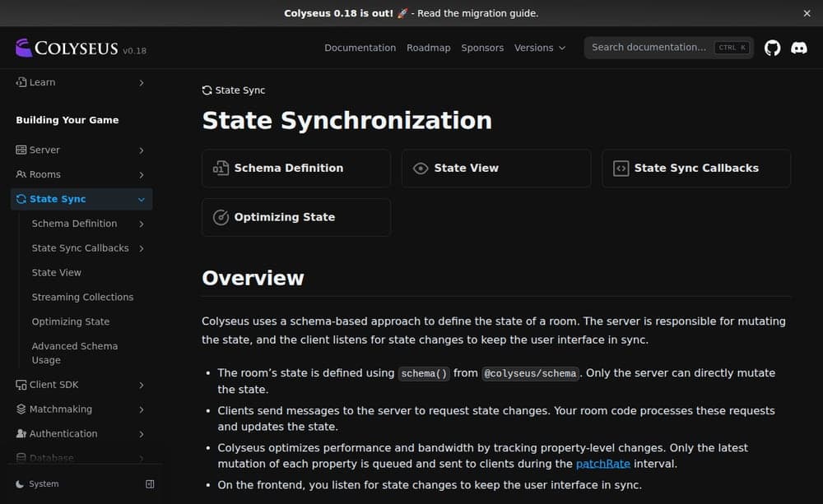Click the State View eye icon
Viewport: 823px width, 504px height.
click(x=421, y=169)
